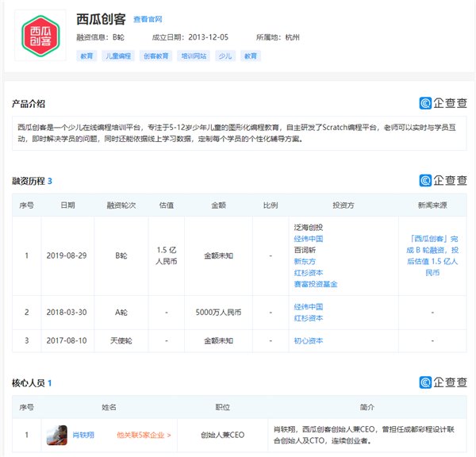Open 经纬中国 investor in the A轮 row
476x457 pixels.
tap(309, 307)
